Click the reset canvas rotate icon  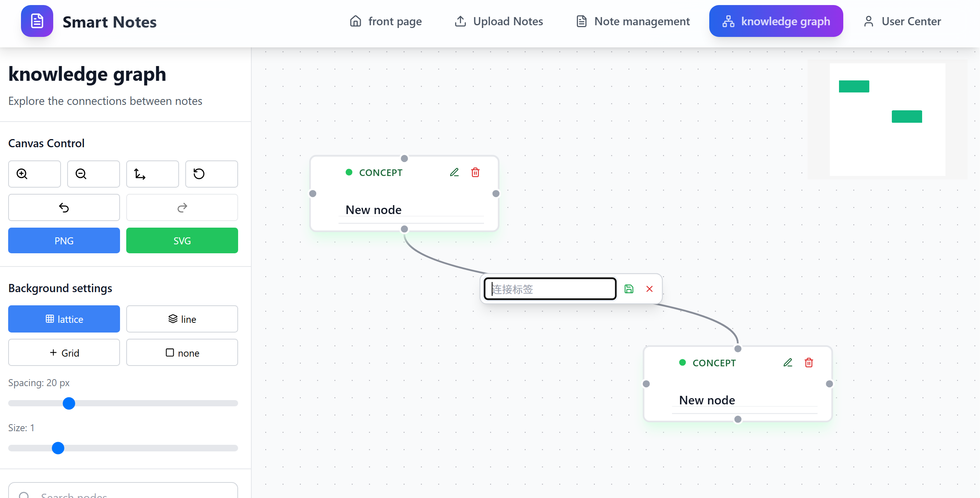click(211, 174)
